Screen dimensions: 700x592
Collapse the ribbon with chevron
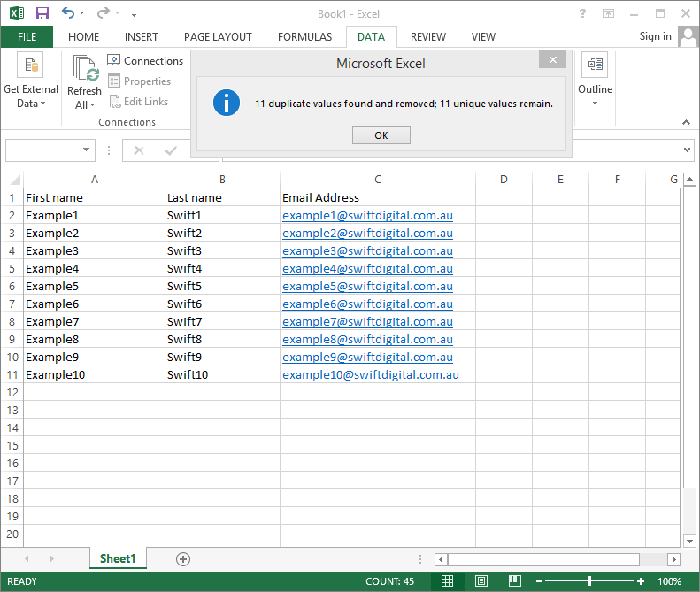coord(686,122)
